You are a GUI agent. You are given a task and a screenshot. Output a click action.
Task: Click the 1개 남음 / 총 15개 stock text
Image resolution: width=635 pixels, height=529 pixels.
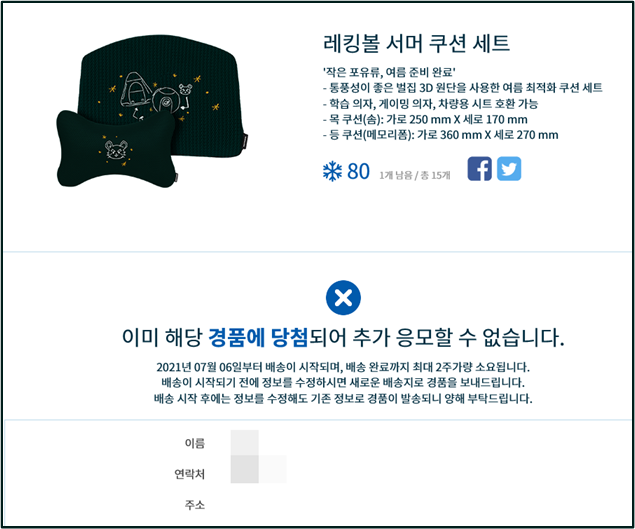pyautogui.click(x=415, y=175)
